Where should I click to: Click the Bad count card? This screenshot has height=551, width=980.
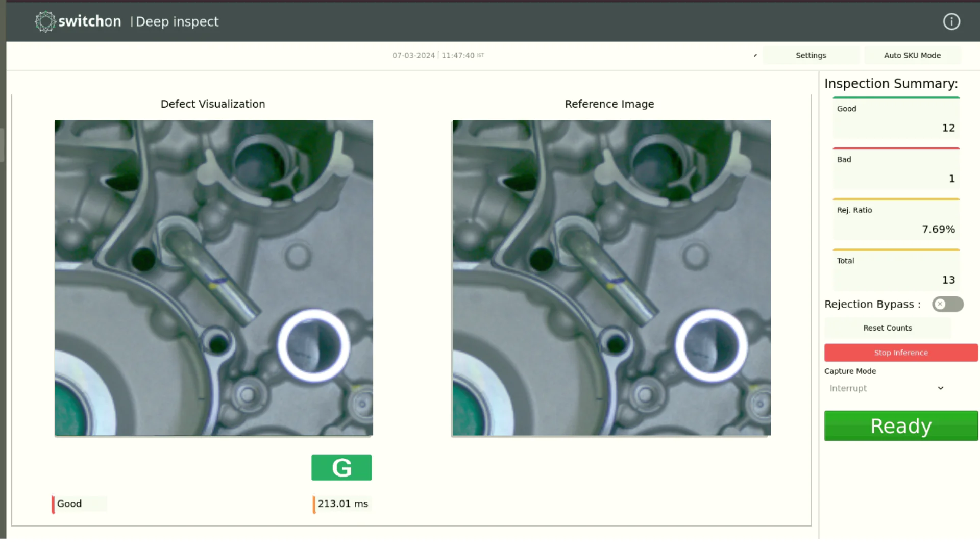pyautogui.click(x=895, y=168)
